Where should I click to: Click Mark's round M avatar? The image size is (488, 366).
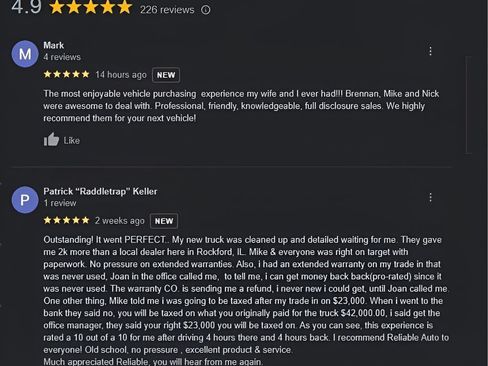point(25,54)
